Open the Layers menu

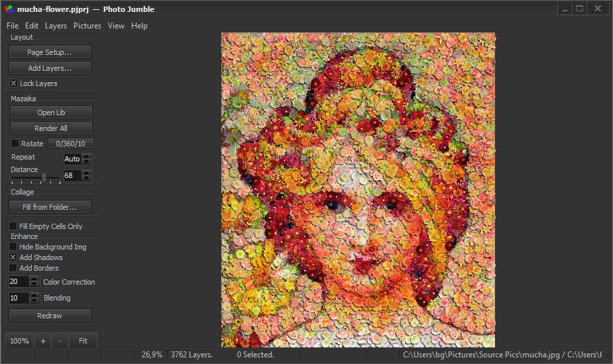56,26
